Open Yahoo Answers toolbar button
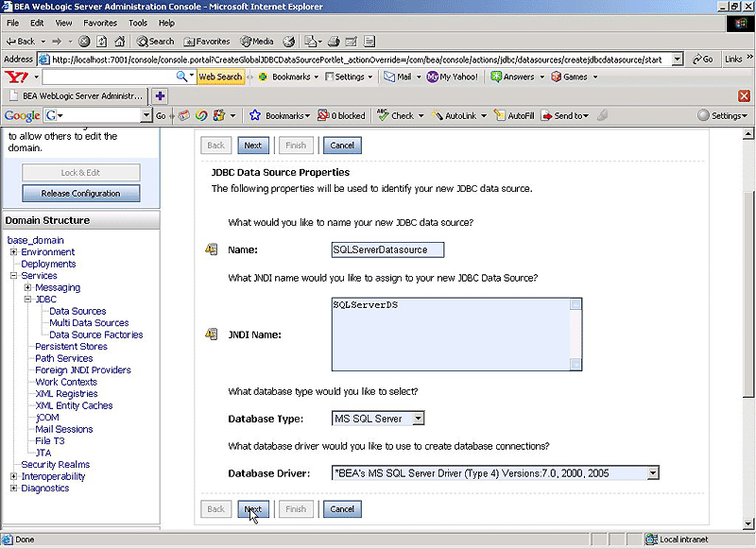The height and width of the screenshot is (549, 756). [x=512, y=77]
